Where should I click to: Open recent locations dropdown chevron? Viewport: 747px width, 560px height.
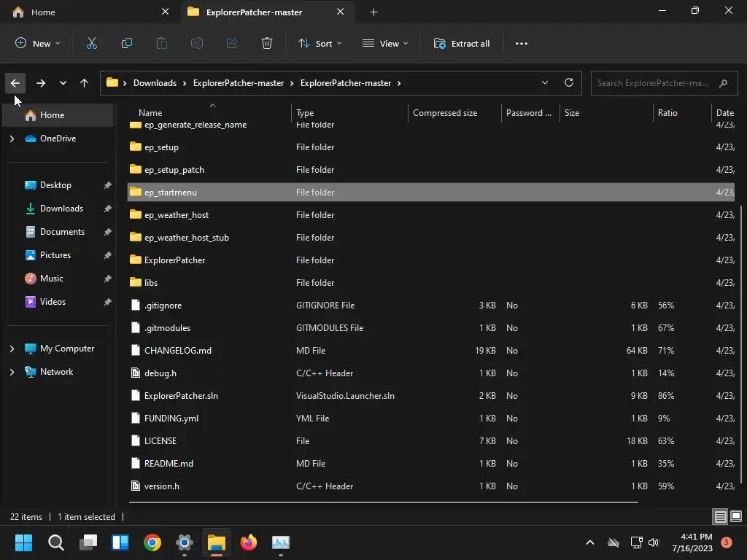[x=63, y=83]
